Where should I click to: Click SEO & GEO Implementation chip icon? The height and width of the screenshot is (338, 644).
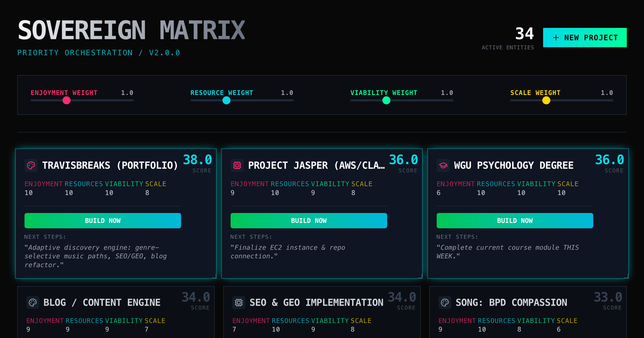(x=239, y=303)
